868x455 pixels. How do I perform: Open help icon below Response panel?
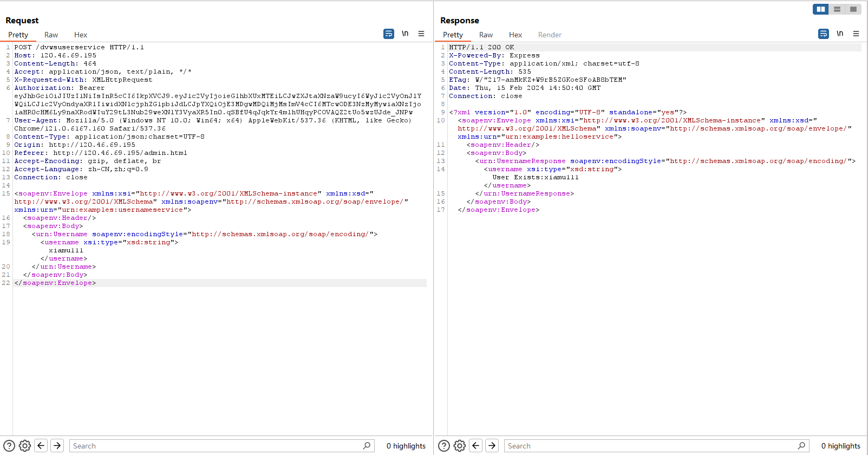(x=444, y=446)
